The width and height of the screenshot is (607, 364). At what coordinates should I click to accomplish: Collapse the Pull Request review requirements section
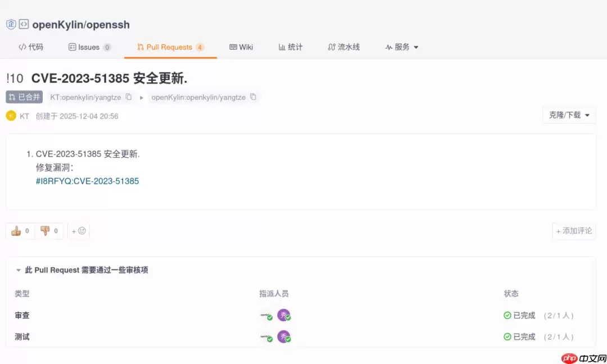[18, 270]
